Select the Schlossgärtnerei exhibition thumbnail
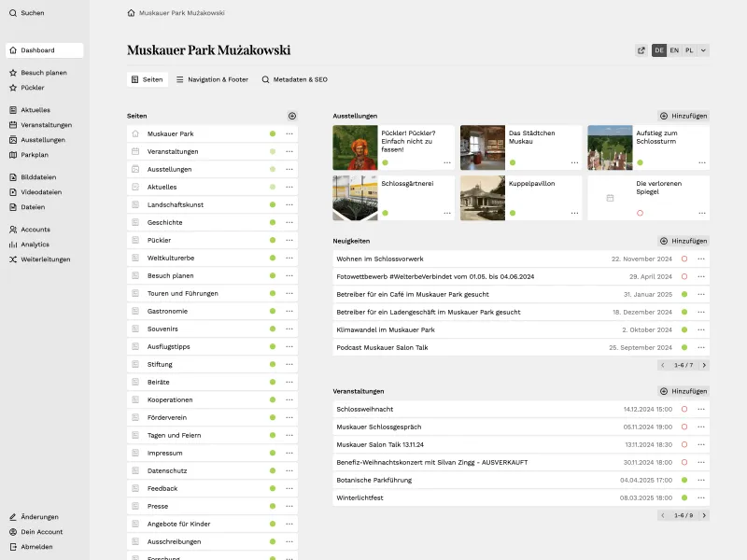The height and width of the screenshot is (560, 747). (355, 197)
